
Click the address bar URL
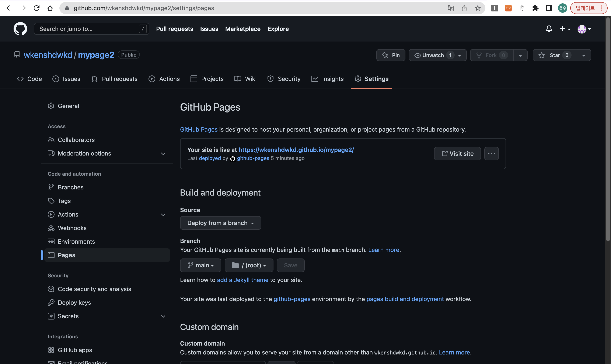click(144, 8)
